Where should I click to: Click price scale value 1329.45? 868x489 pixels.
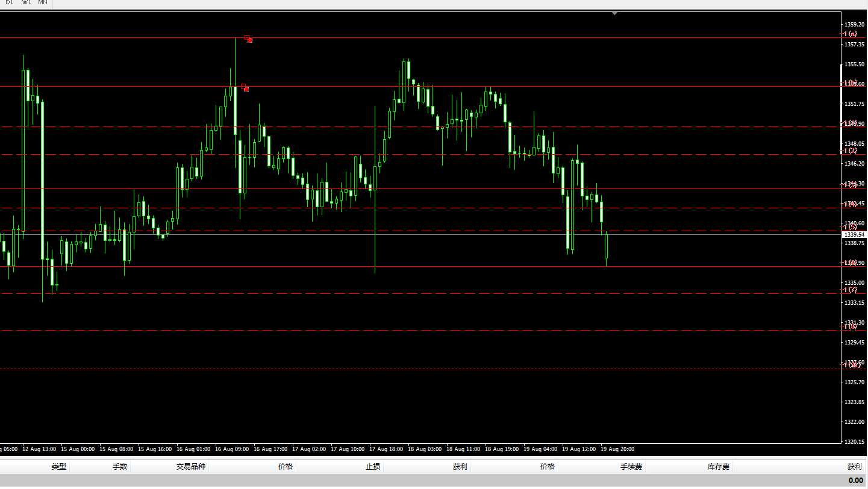pos(855,343)
